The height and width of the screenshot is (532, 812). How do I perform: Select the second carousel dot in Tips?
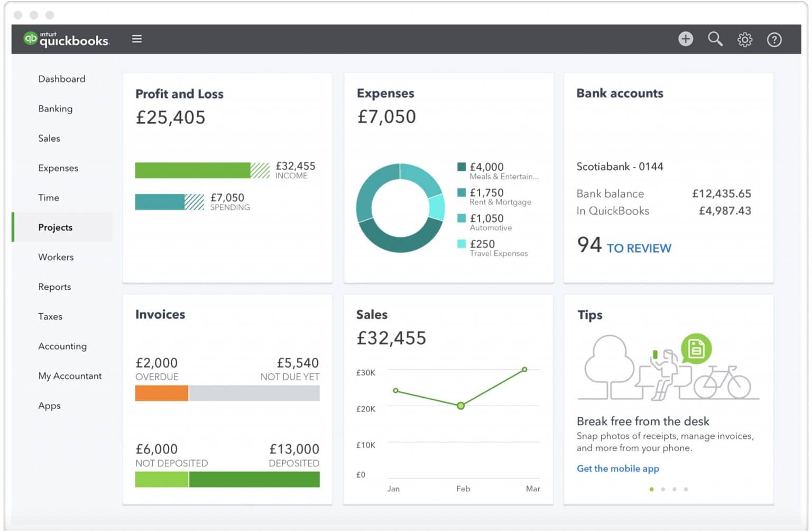pos(663,489)
